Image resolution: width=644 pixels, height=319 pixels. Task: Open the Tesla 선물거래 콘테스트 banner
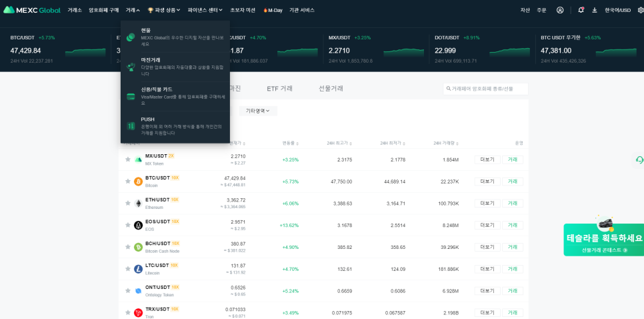coord(604,239)
